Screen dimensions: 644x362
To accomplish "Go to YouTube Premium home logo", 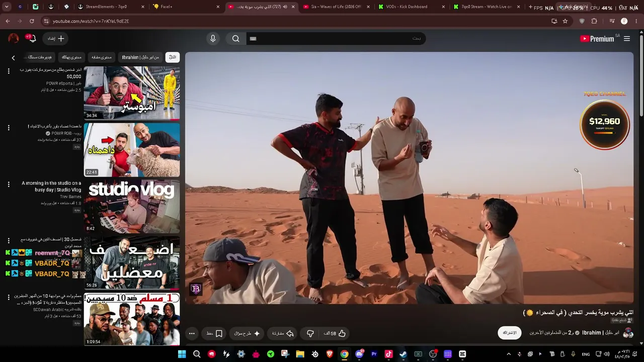I will tap(597, 39).
